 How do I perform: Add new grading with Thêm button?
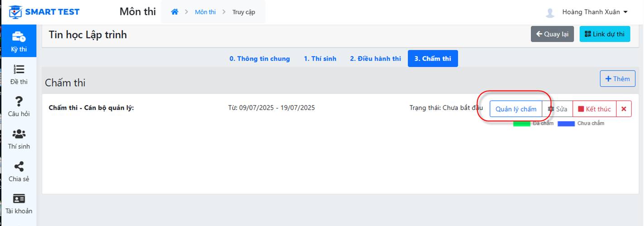tap(618, 79)
